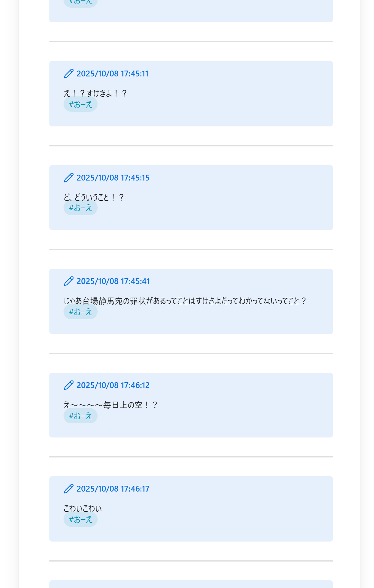Click the pencil icon beside 17:46:17 timestamp
Image resolution: width=374 pixels, height=588 pixels.
[69, 489]
